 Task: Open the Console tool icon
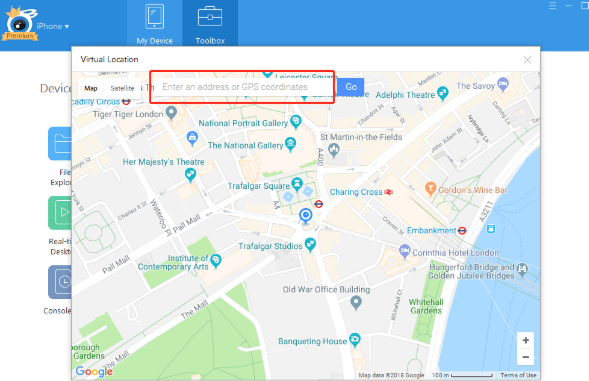60,282
